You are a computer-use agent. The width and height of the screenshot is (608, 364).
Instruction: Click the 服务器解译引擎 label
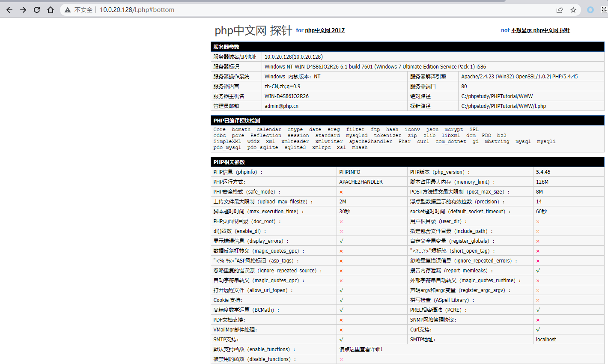[428, 77]
